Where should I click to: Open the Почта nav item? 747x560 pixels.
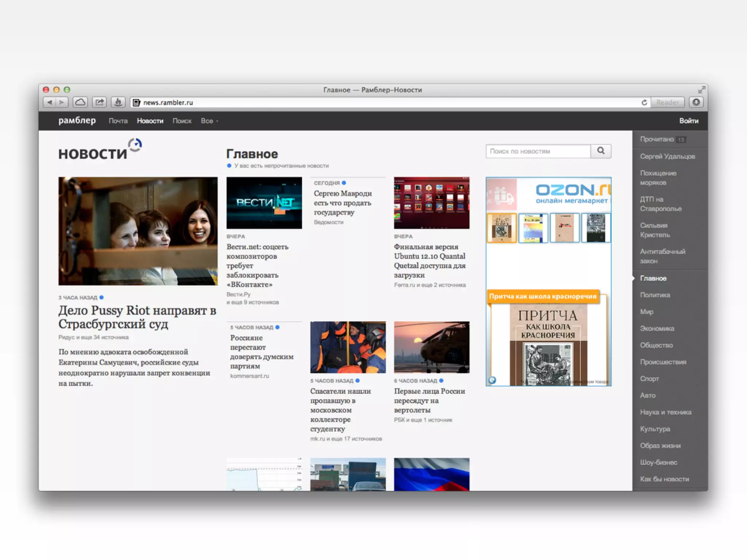click(x=118, y=121)
